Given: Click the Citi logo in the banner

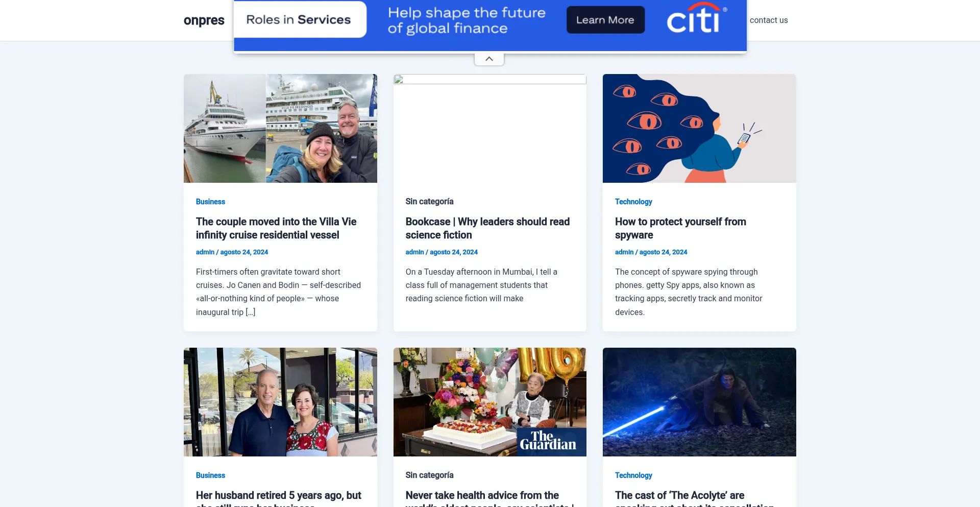Looking at the screenshot, I should [x=697, y=19].
